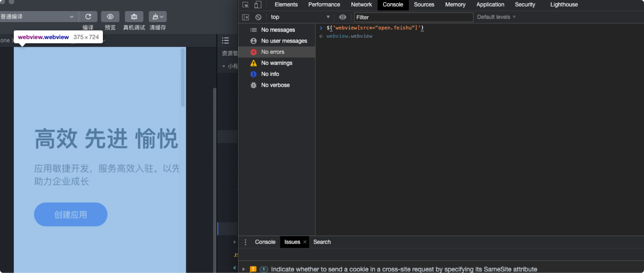Click the outline list icon above resource manager
Screen dimensions: 644x273
point(225,41)
